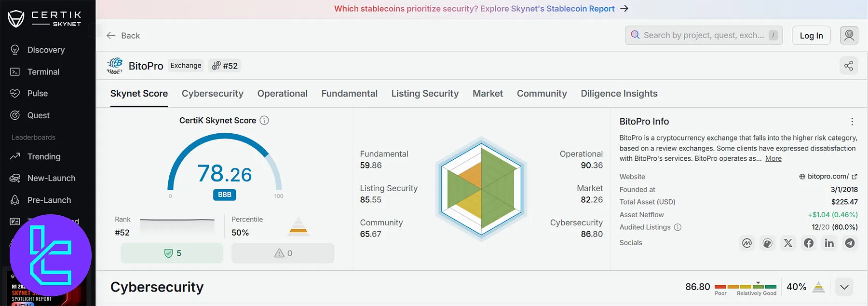Share the BitoPro page
The width and height of the screenshot is (868, 306).
(849, 66)
